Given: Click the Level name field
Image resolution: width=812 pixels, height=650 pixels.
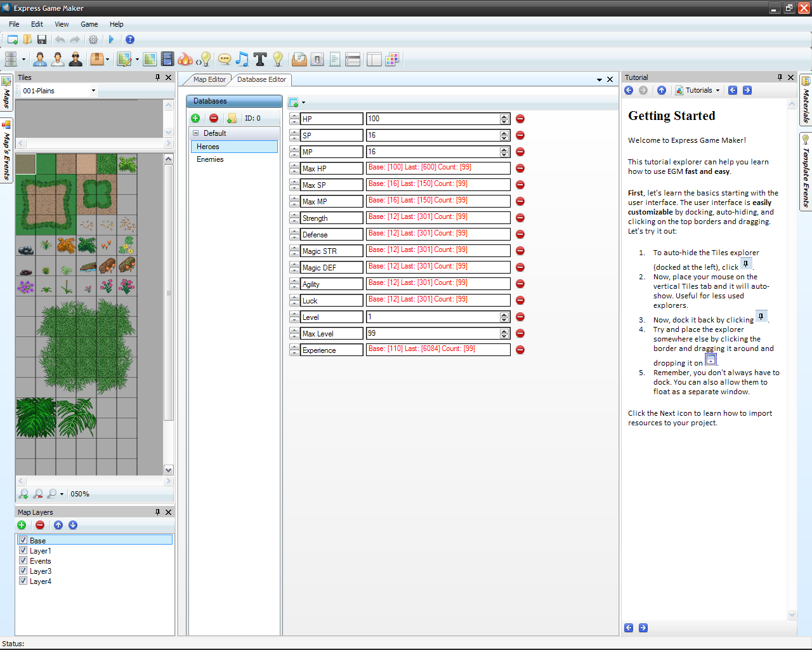Looking at the screenshot, I should tap(332, 317).
